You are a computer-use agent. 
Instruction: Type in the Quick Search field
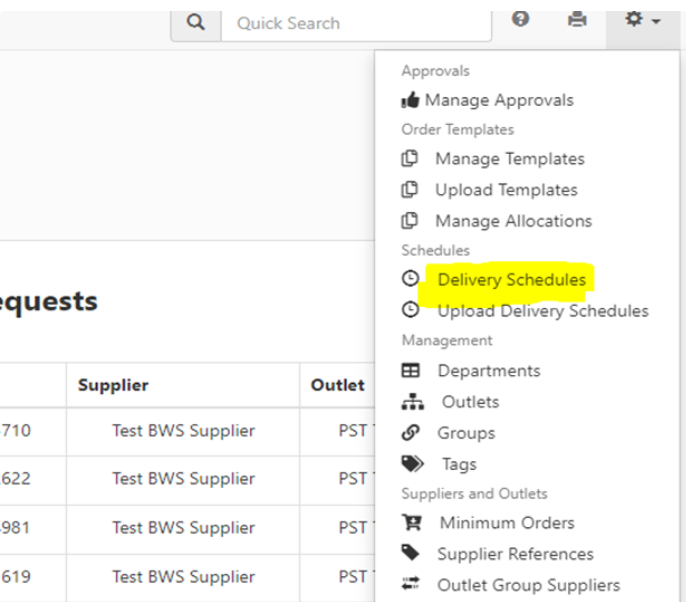coord(360,23)
